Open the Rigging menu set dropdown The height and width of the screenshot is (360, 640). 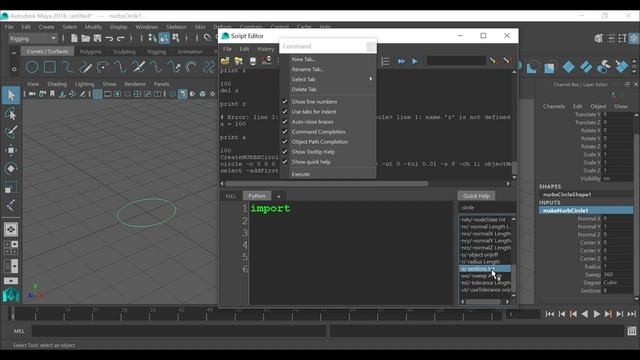(33, 38)
